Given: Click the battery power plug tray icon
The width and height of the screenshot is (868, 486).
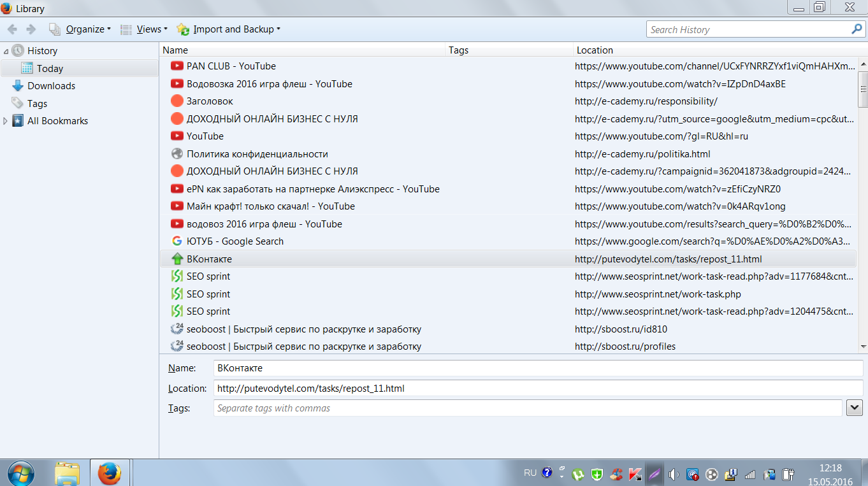Looking at the screenshot, I should pyautogui.click(x=789, y=474).
